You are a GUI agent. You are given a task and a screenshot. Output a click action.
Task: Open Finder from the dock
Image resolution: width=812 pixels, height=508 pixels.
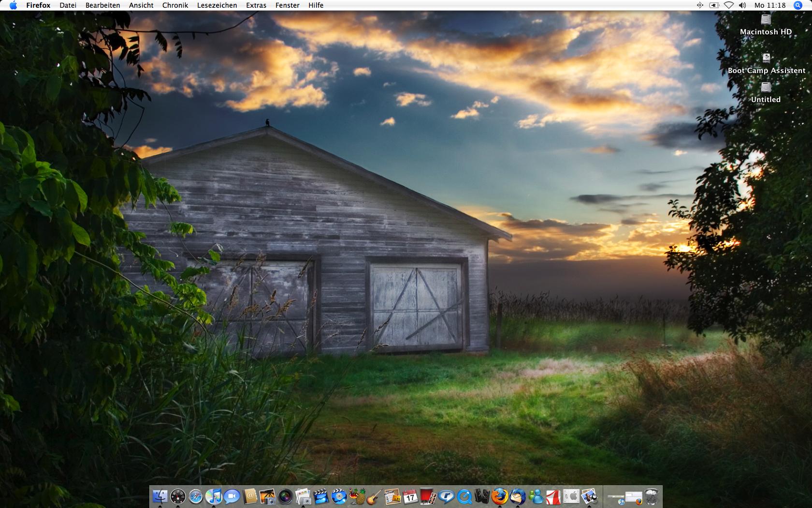[160, 496]
